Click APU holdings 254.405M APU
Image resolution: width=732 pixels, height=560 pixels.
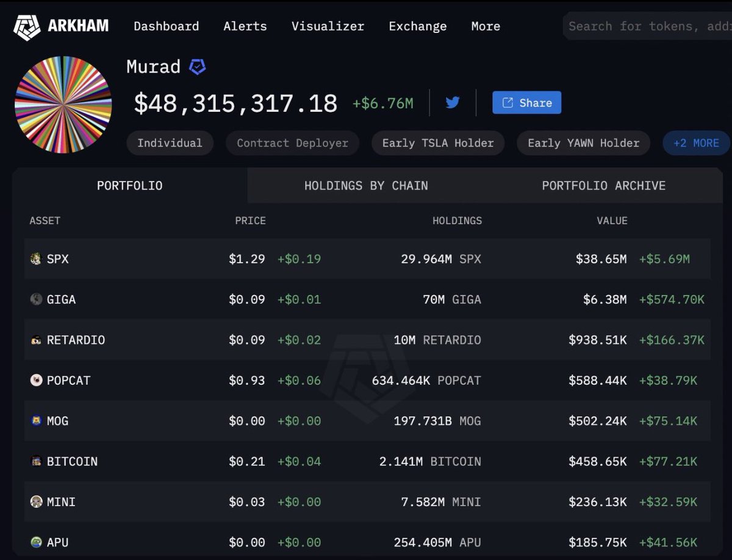coord(437,542)
